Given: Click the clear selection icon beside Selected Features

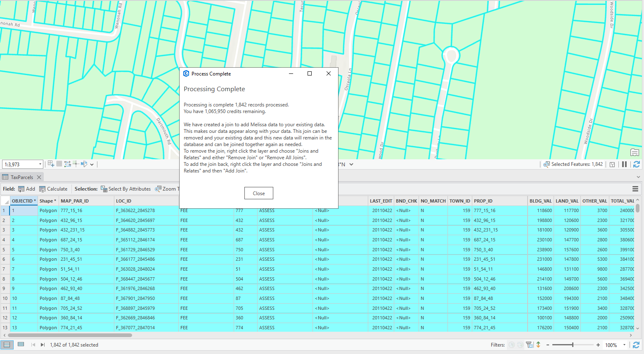Looking at the screenshot, I should click(612, 164).
